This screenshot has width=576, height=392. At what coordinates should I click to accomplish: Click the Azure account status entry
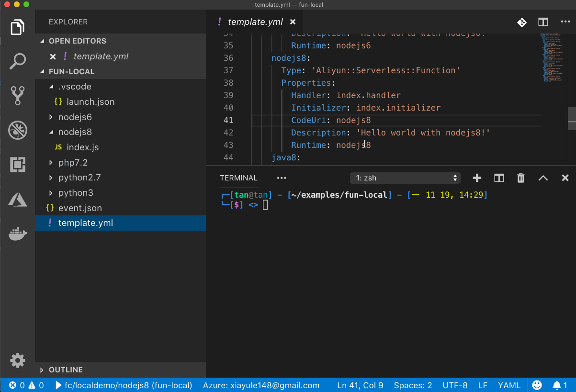(261, 385)
